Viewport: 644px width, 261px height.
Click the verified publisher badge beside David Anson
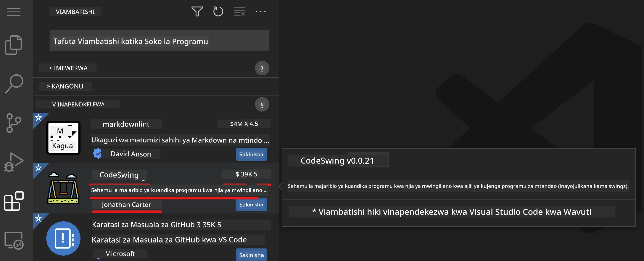[x=97, y=154]
